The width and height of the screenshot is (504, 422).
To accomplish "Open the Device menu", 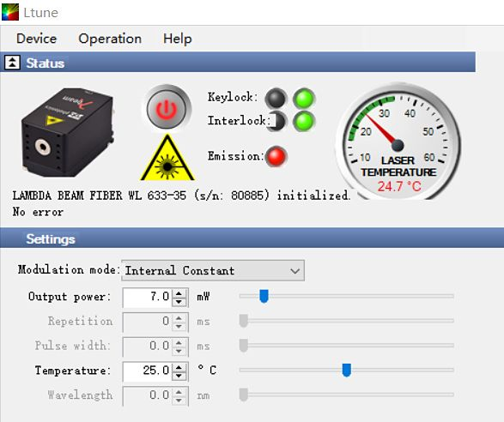I will (36, 39).
